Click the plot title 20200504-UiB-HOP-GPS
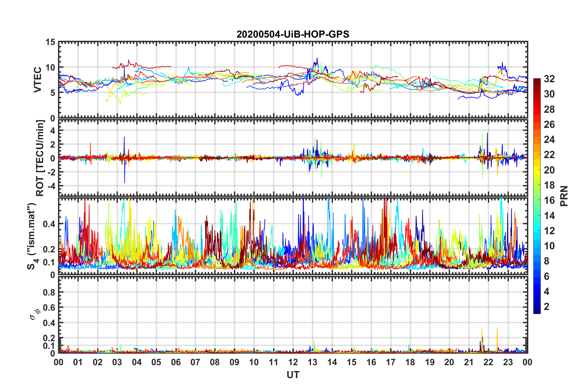The image size is (586, 392). pyautogui.click(x=293, y=34)
